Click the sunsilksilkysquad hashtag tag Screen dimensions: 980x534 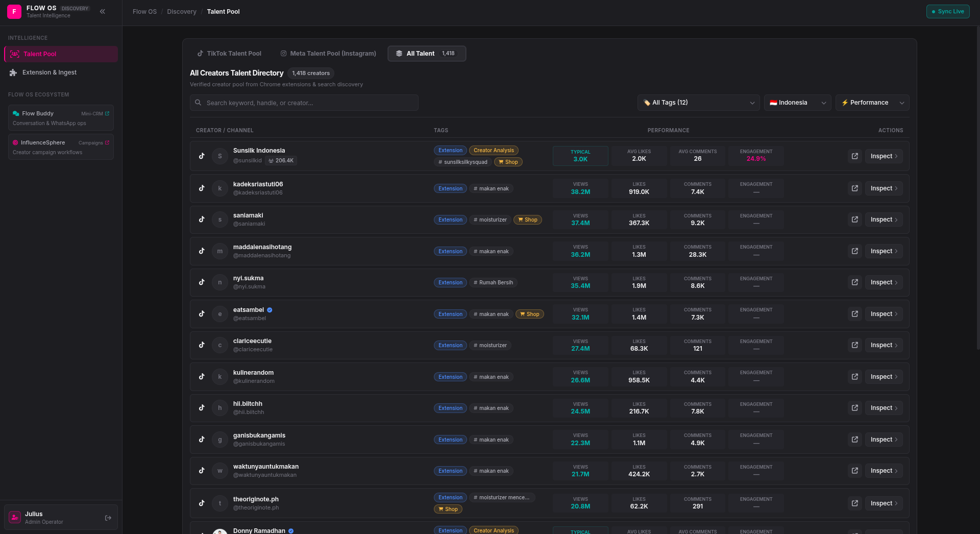462,162
